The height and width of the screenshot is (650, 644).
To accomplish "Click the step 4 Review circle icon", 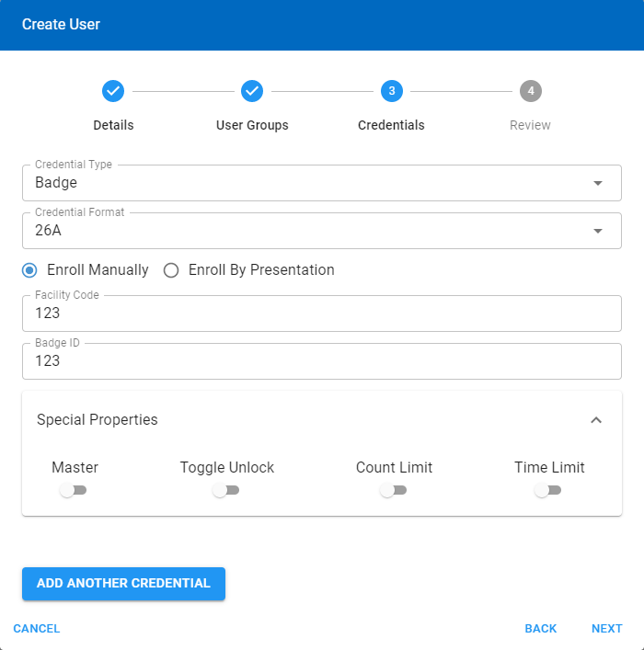I will point(530,91).
